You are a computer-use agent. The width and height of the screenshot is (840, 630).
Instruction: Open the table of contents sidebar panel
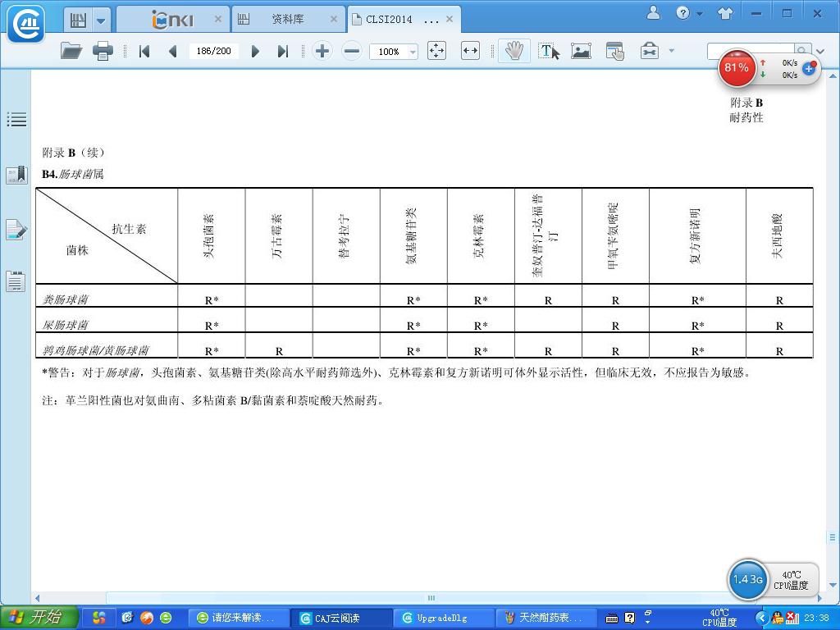tap(16, 120)
